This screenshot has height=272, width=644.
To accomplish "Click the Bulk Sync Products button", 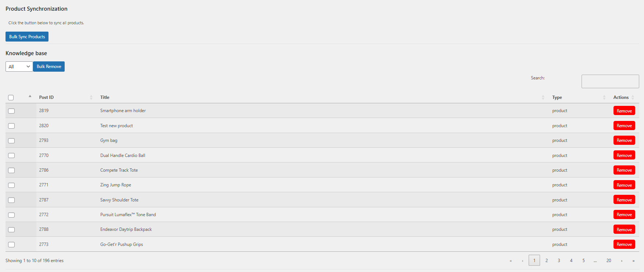I will [27, 37].
